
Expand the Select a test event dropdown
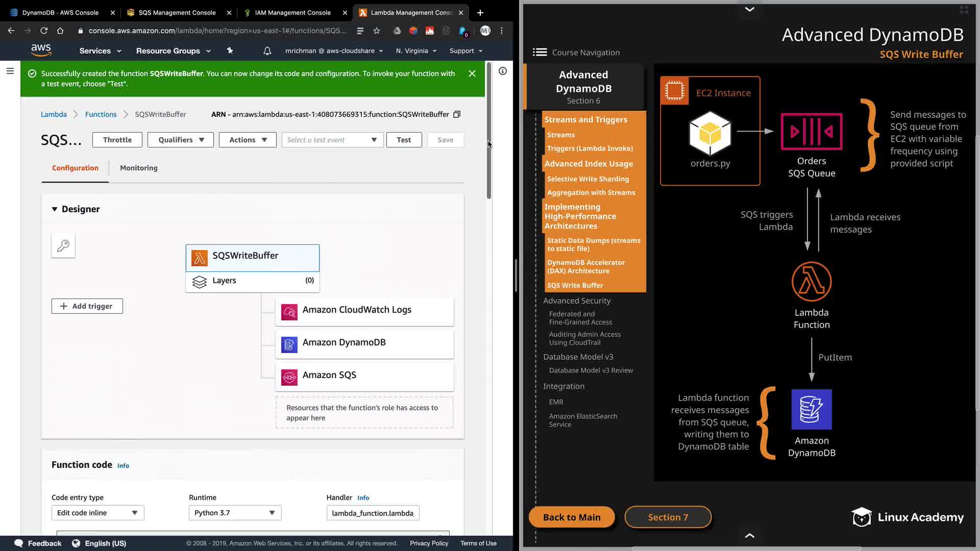tap(332, 140)
